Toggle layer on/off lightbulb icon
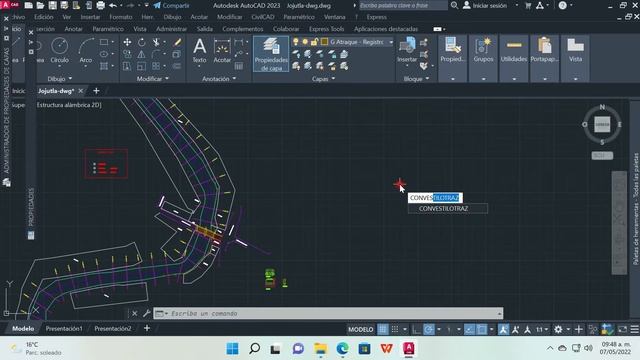Image resolution: width=640 pixels, height=360 pixels. pyautogui.click(x=296, y=42)
